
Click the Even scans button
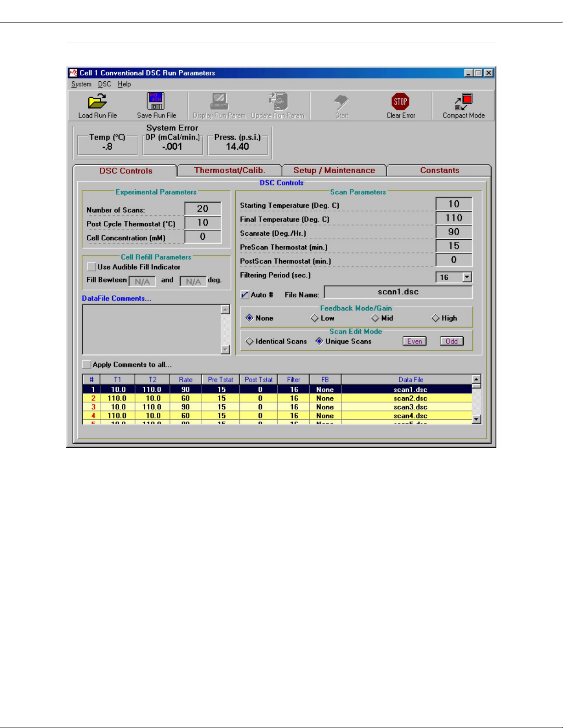(x=415, y=341)
